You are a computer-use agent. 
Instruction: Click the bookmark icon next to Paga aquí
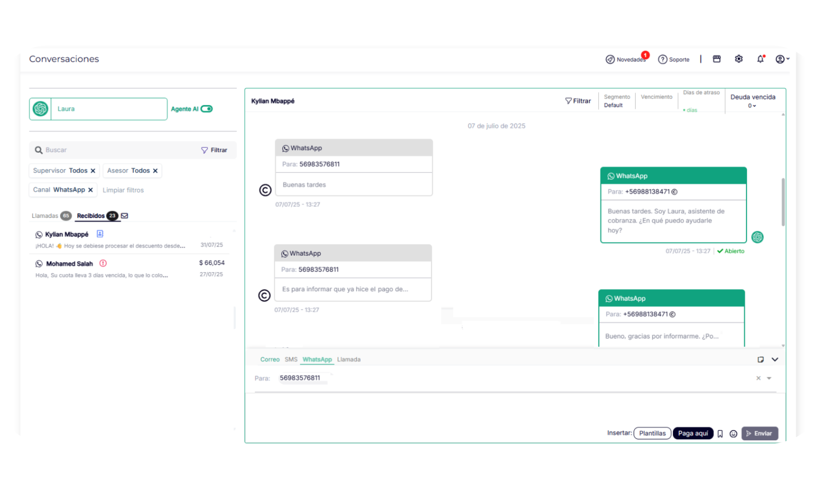[720, 433]
